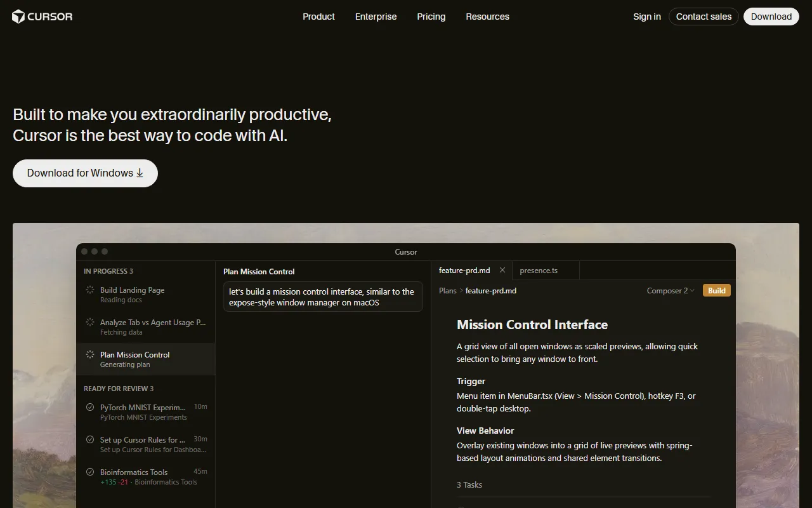Go to the Enterprise page
Image resolution: width=812 pixels, height=508 pixels.
(376, 17)
